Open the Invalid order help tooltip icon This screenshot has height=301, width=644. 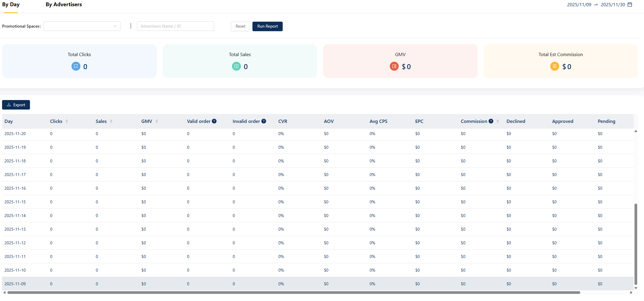pos(264,121)
